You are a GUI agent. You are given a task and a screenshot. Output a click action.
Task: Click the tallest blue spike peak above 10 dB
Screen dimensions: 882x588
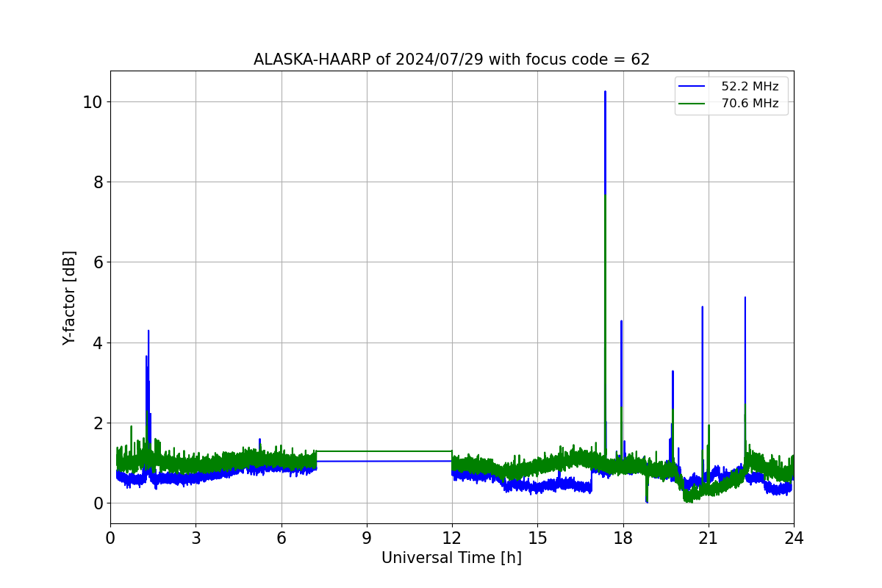pyautogui.click(x=605, y=93)
